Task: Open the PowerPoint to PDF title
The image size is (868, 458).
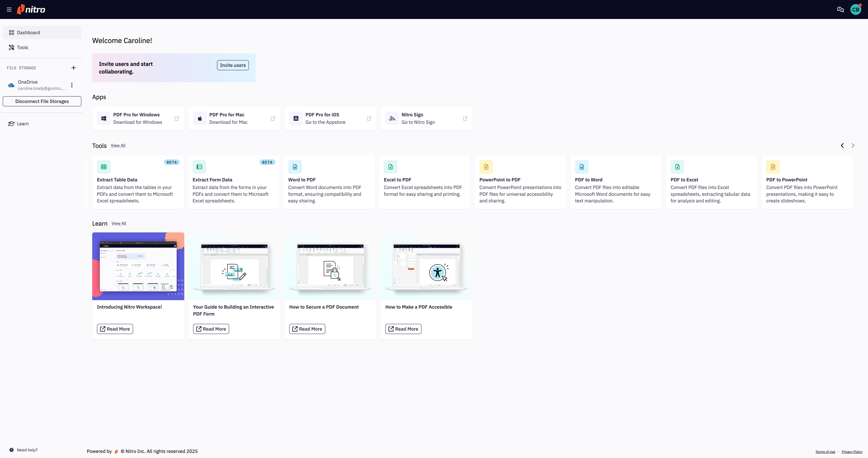Action: (500, 180)
